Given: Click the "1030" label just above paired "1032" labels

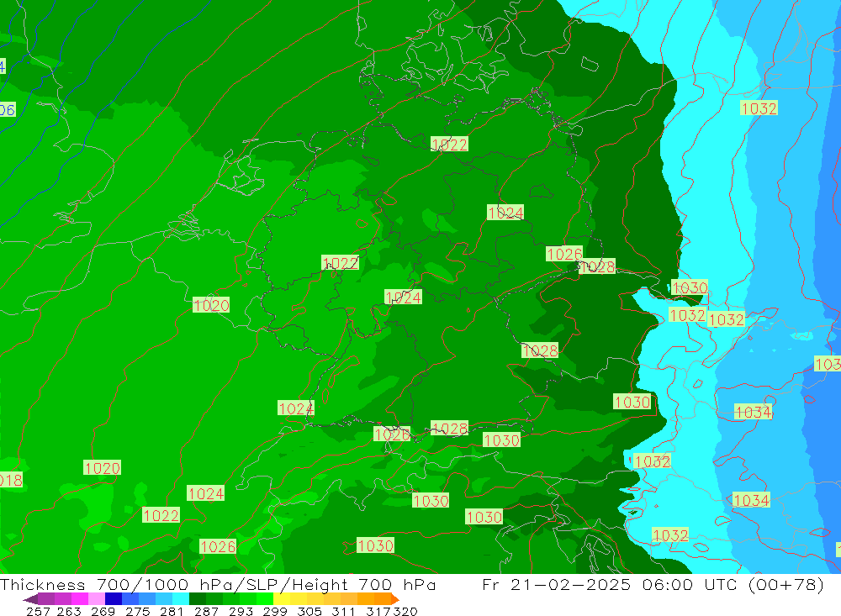Looking at the screenshot, I should coord(690,288).
